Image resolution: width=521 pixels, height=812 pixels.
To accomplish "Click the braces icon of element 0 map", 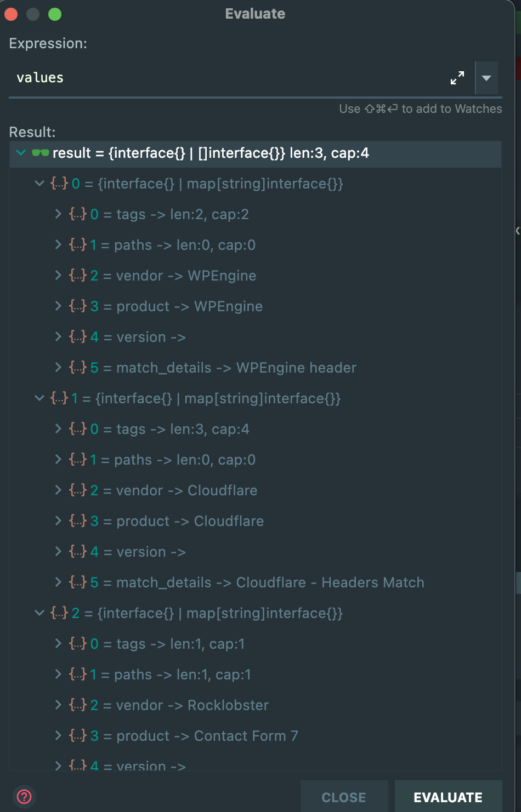I will click(59, 184).
